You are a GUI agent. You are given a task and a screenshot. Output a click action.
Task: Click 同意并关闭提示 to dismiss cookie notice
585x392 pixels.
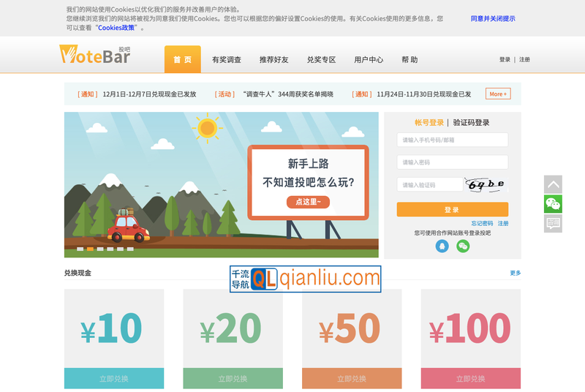(492, 18)
